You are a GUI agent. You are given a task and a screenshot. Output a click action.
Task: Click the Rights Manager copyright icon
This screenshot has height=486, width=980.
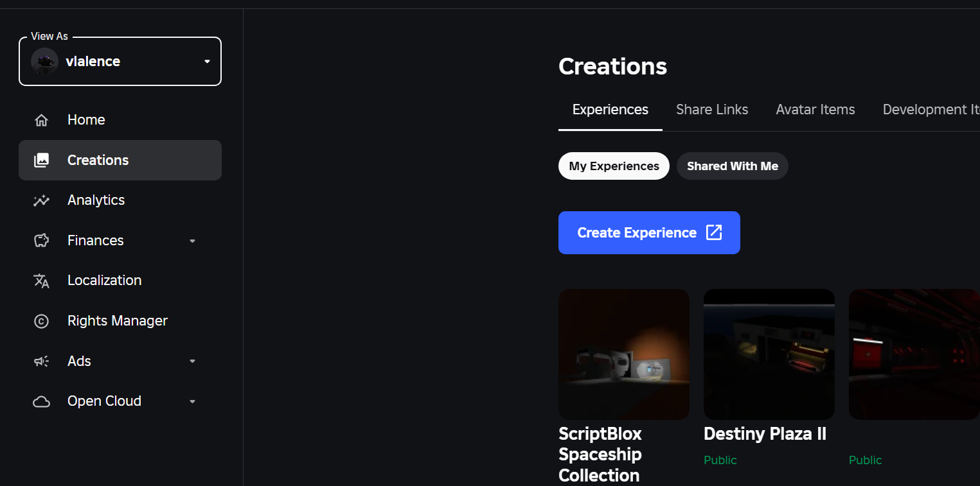(41, 321)
